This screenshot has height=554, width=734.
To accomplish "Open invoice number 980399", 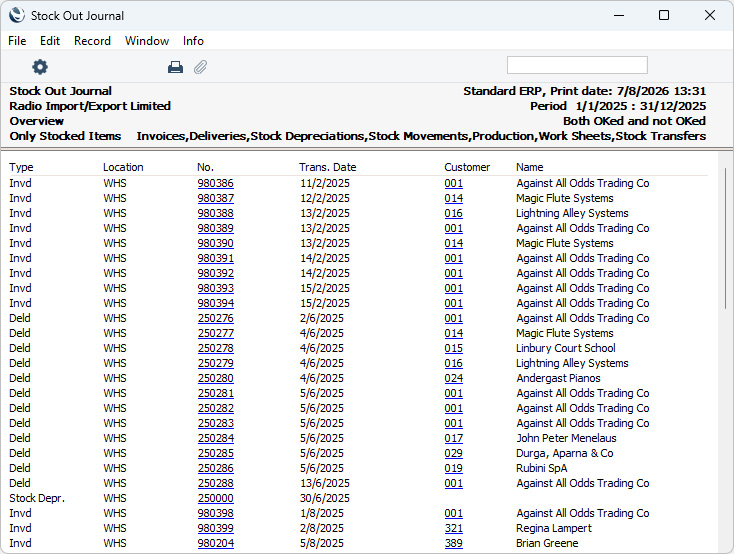I will pyautogui.click(x=215, y=528).
